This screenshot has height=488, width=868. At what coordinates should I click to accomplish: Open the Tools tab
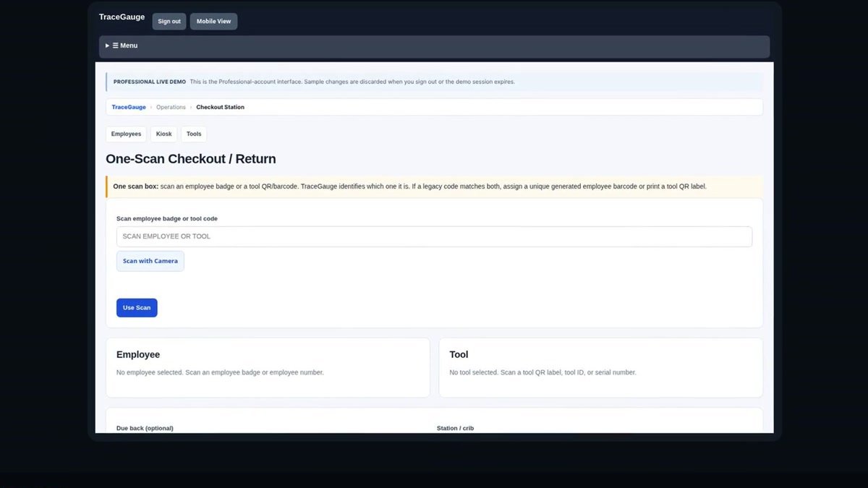[194, 134]
